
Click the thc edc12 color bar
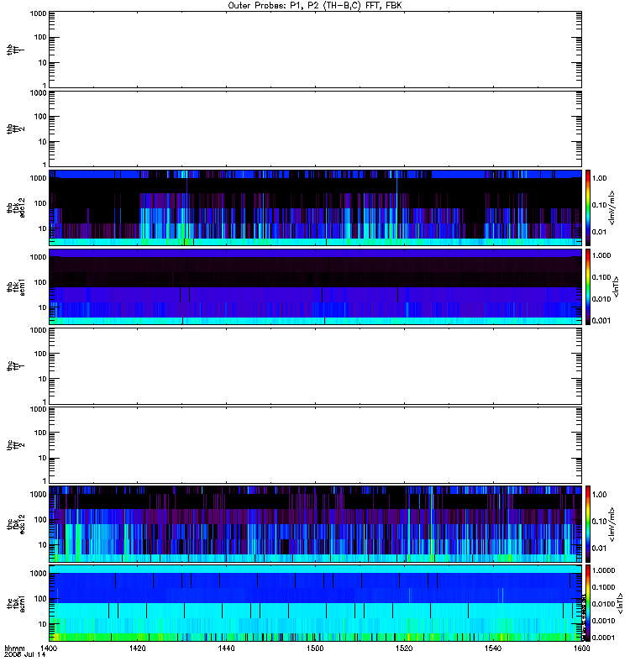click(x=588, y=524)
